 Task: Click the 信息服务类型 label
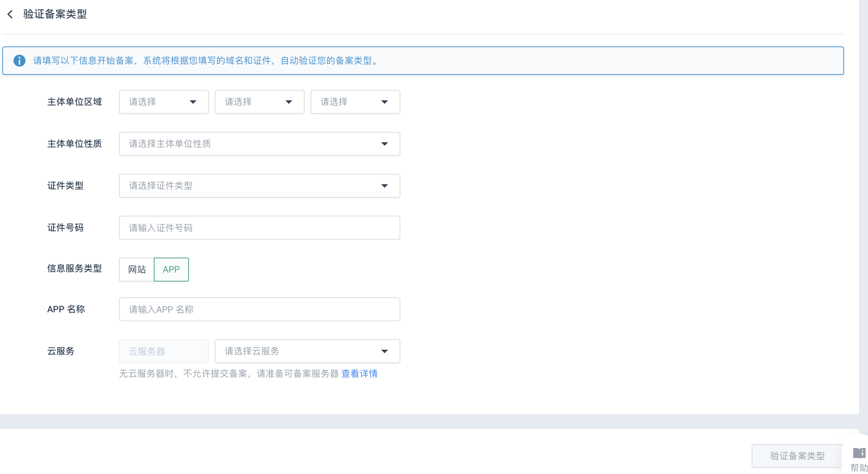click(74, 268)
